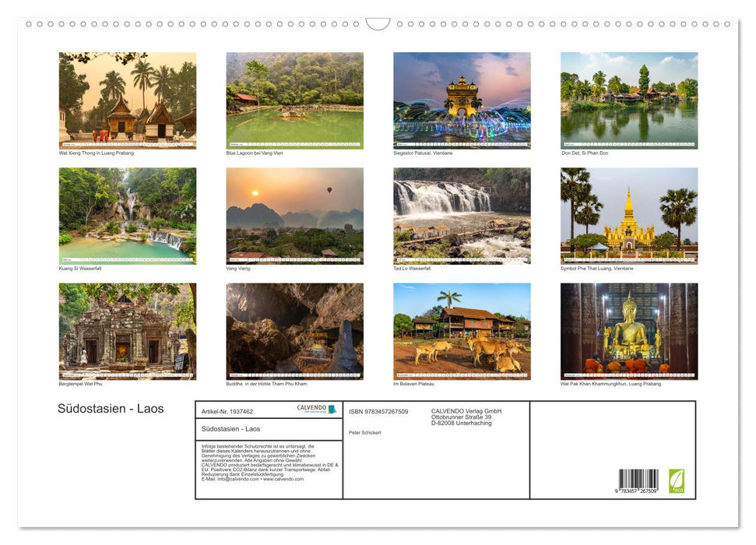Click the Wat Pak Khan Khammungkhun image
The image size is (756, 545).
pos(629,331)
